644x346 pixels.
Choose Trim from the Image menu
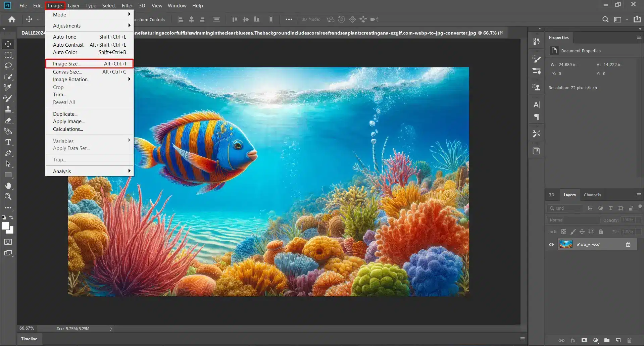[x=90, y=95]
